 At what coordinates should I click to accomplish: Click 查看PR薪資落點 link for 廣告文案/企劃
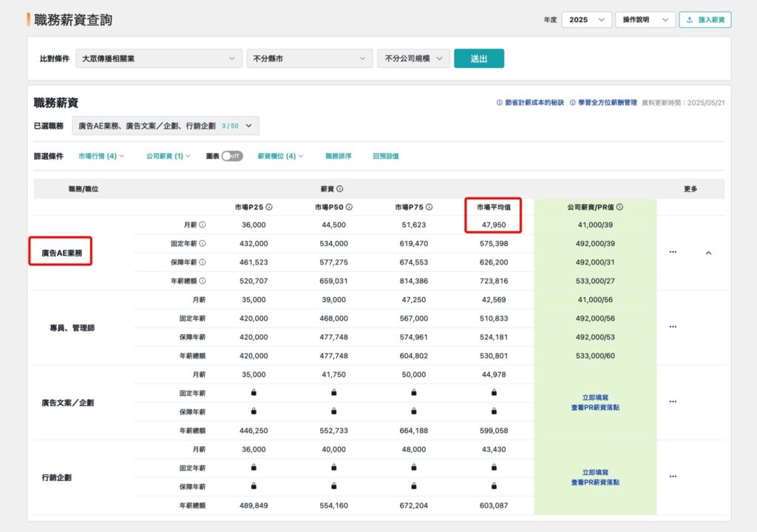point(595,407)
